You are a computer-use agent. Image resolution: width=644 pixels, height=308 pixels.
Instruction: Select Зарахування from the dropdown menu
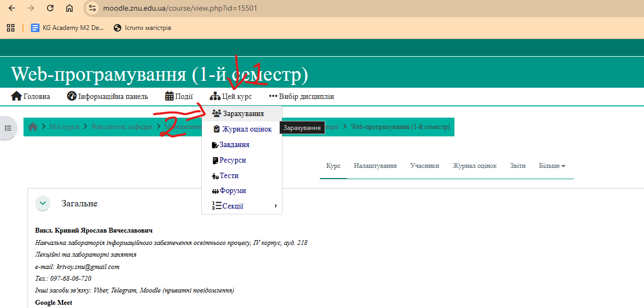tap(242, 113)
